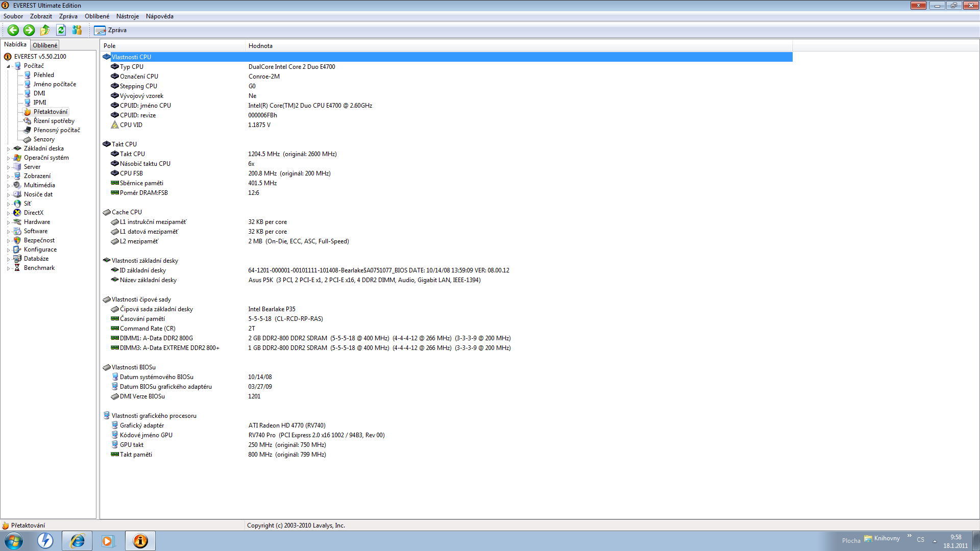Select Senzory in the navigation tree
This screenshot has height=551, width=980.
click(x=44, y=139)
